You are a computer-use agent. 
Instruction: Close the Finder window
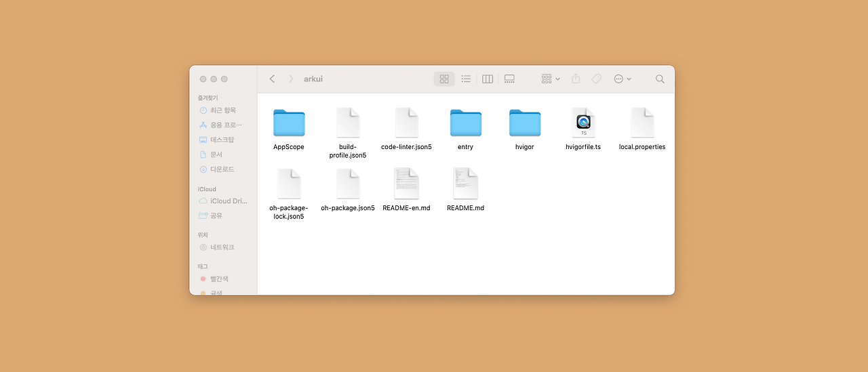[x=203, y=79]
